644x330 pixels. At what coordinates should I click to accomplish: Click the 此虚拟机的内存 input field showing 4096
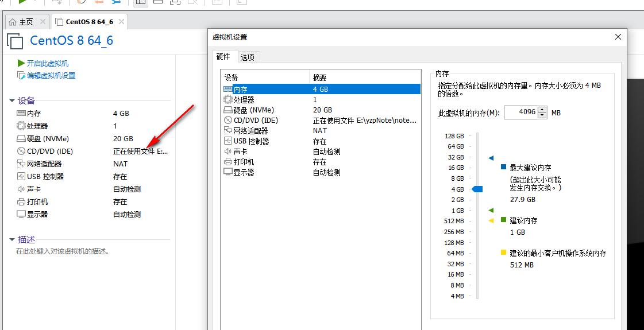click(x=521, y=112)
